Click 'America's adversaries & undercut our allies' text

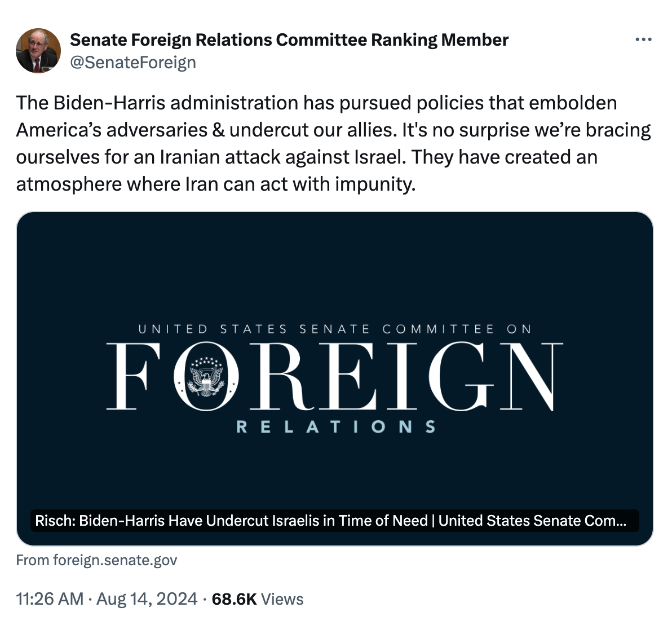click(x=206, y=130)
